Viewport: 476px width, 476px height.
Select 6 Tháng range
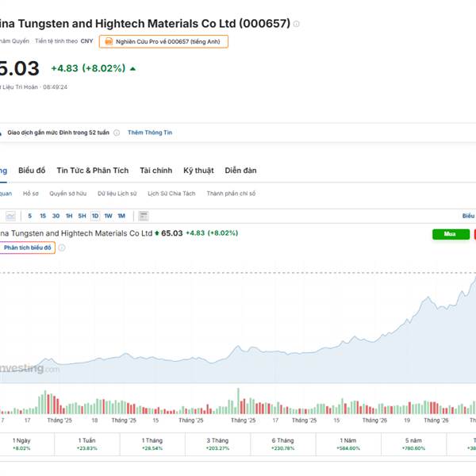point(282,443)
